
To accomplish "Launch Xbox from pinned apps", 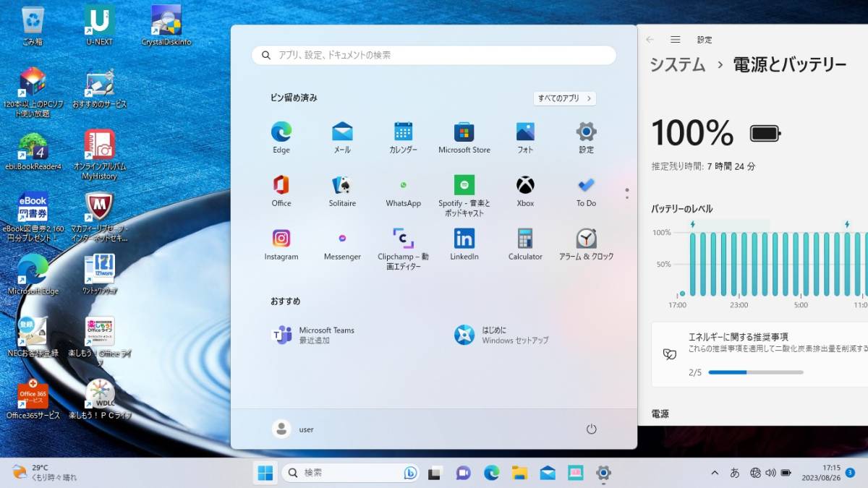I will coord(525,191).
